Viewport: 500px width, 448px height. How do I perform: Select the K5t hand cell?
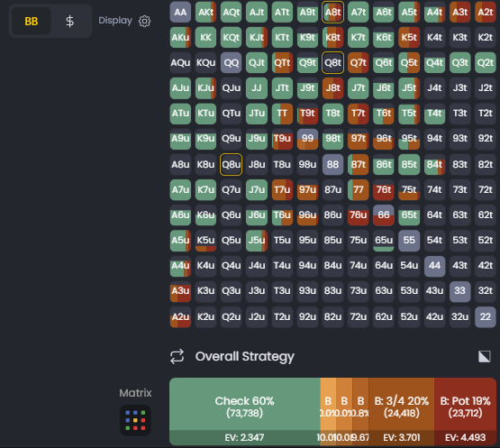point(409,37)
